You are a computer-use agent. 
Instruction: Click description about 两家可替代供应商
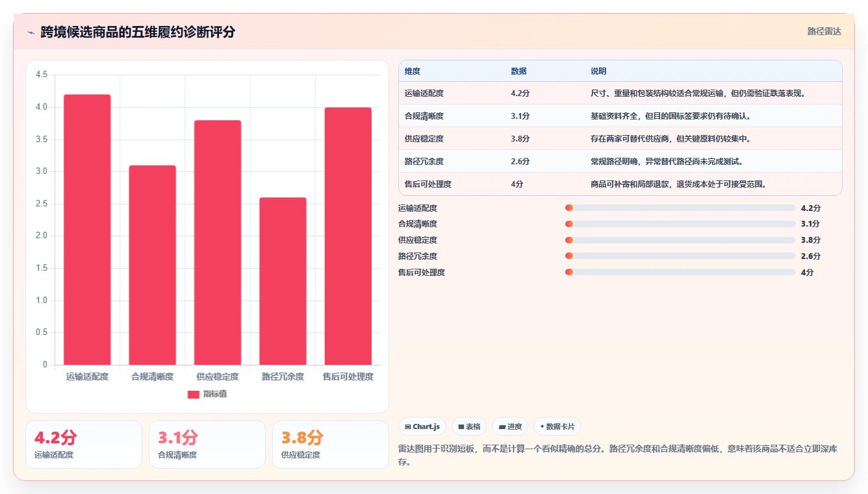[x=671, y=139]
